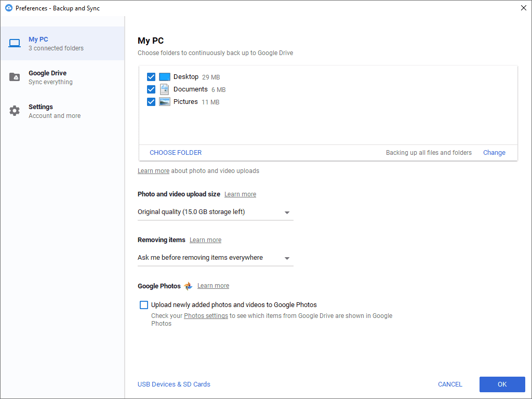Click 'Upload newly added photos and videos' label
The image size is (532, 399).
click(x=234, y=304)
